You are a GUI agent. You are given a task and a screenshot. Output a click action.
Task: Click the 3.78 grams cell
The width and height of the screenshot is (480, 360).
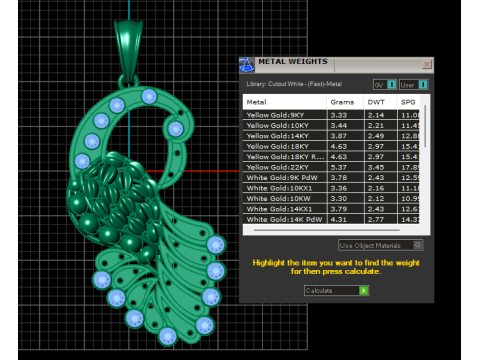pos(345,178)
